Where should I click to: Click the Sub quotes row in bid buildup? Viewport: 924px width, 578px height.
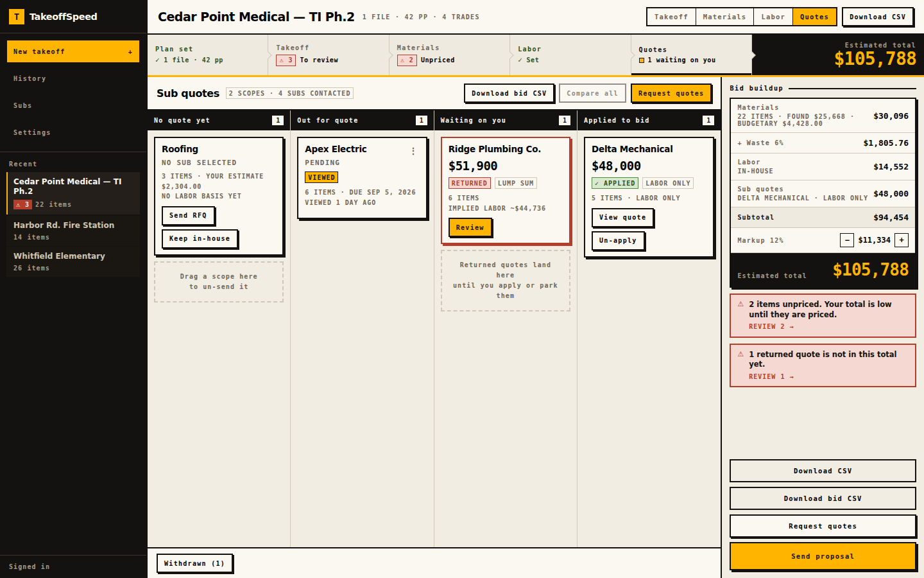click(823, 193)
